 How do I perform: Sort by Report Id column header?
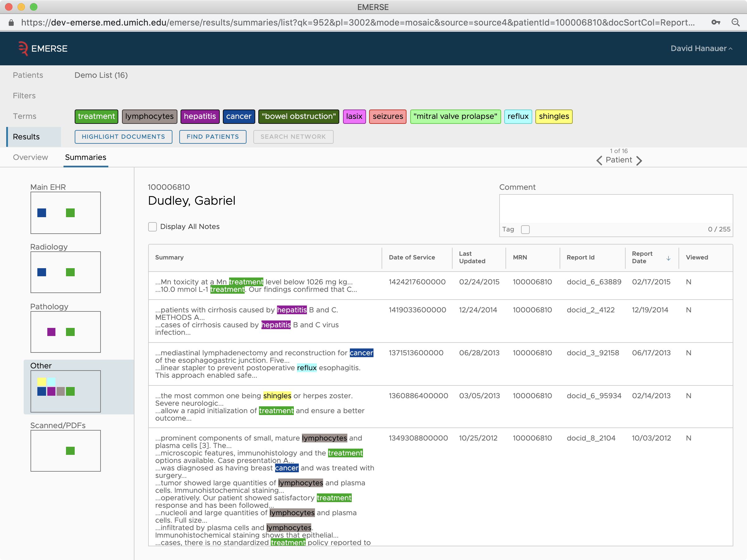pyautogui.click(x=580, y=258)
